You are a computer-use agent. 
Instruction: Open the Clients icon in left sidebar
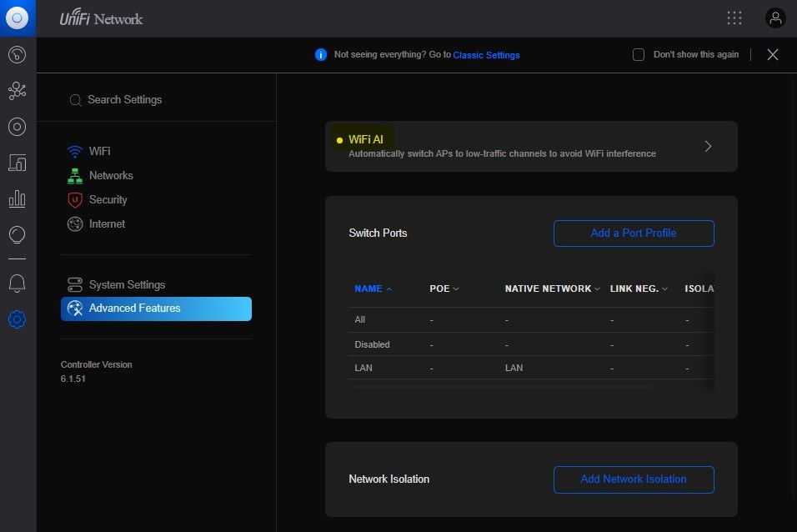pyautogui.click(x=18, y=163)
